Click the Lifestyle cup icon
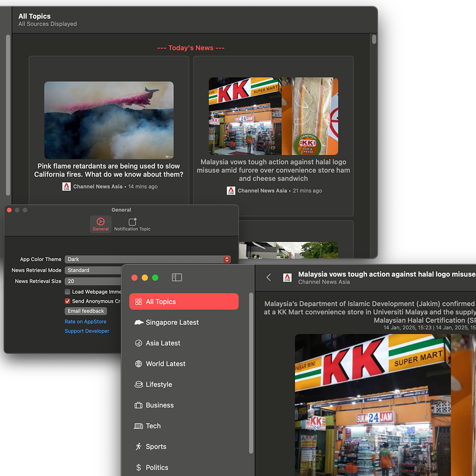Screen dimensions: 476x476 click(139, 384)
